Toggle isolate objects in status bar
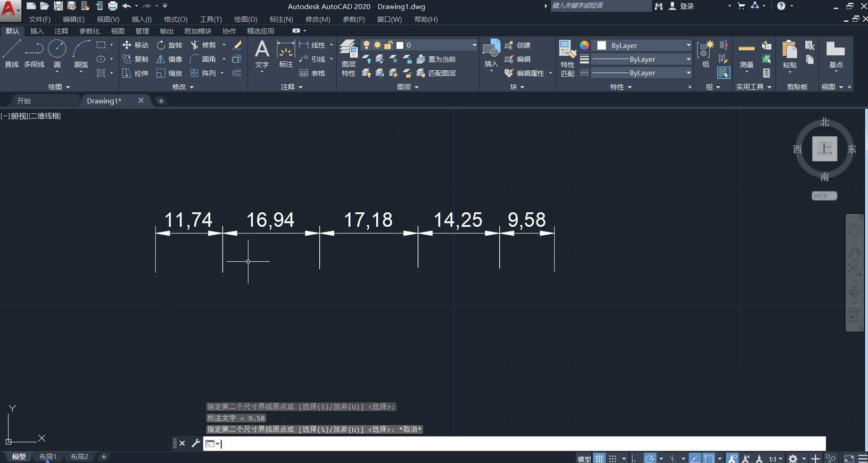This screenshot has width=868, height=463. (831, 458)
